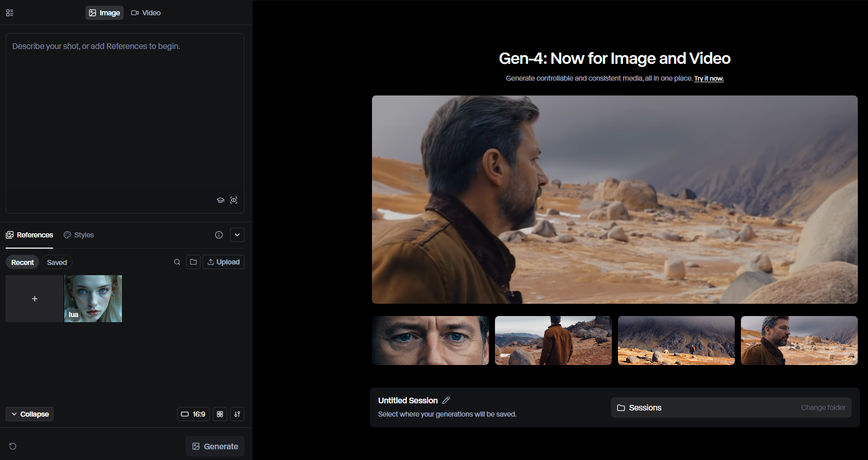Select the 'lua' reference thumbnail

(x=93, y=299)
